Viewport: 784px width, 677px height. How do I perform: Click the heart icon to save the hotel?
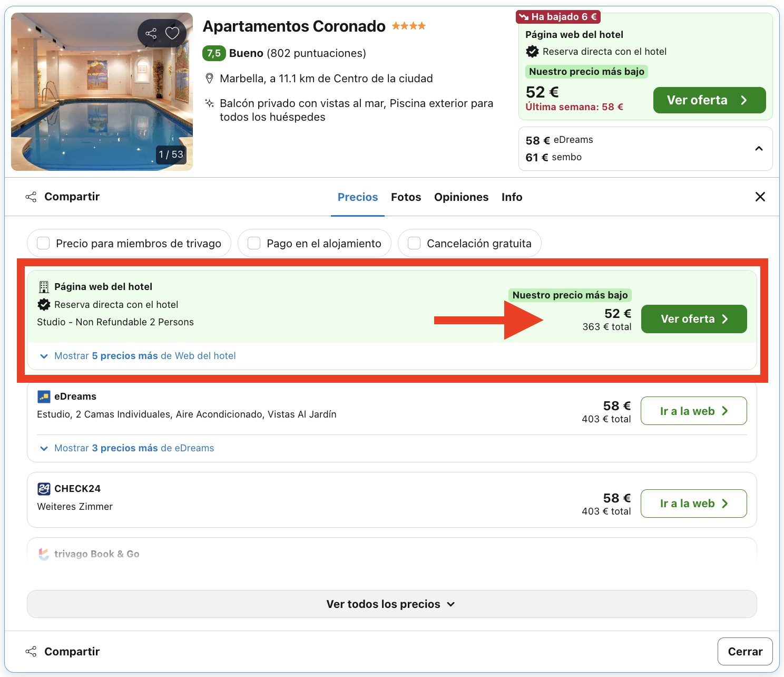pyautogui.click(x=172, y=33)
